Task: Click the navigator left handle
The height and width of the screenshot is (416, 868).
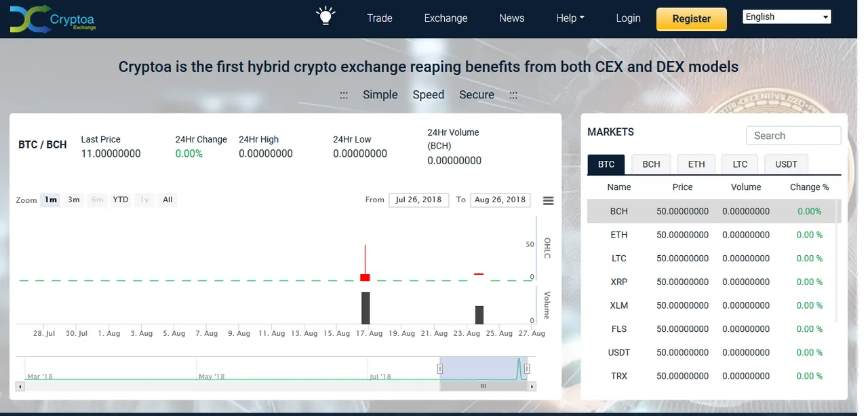Action: [439, 368]
